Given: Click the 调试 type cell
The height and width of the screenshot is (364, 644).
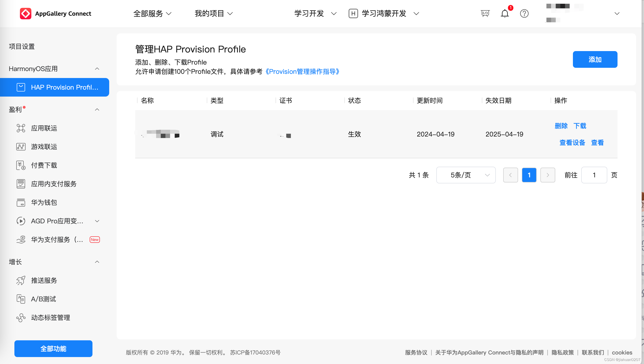Looking at the screenshot, I should click(217, 134).
